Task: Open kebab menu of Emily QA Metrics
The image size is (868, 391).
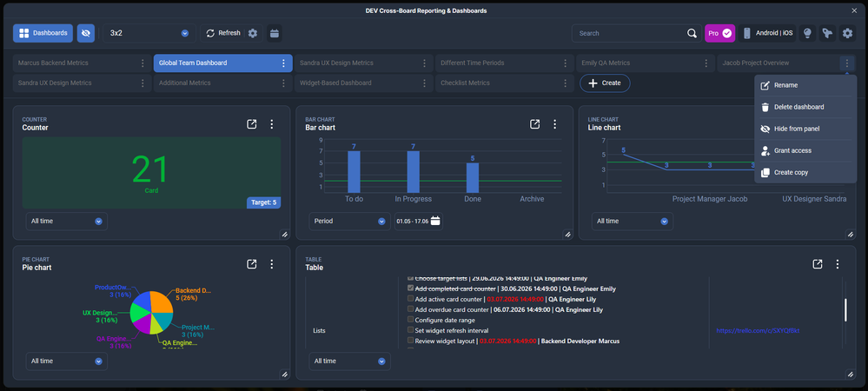Action: [706, 63]
